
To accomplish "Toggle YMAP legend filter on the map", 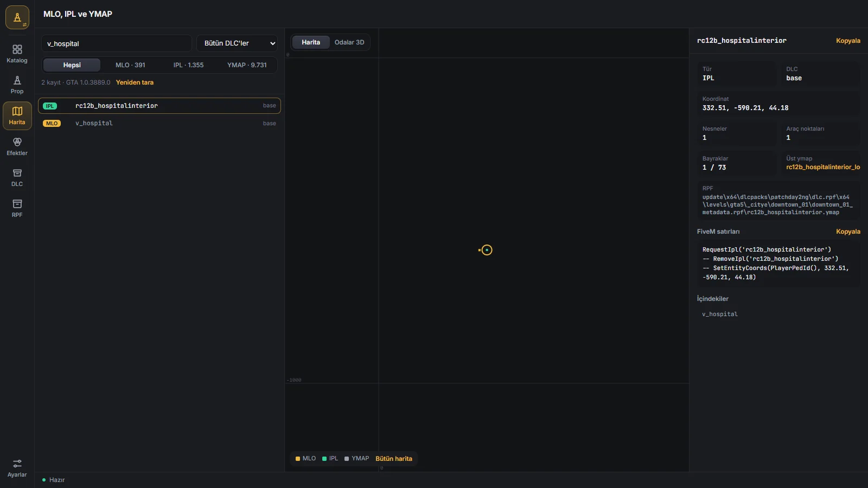I will 356,459.
